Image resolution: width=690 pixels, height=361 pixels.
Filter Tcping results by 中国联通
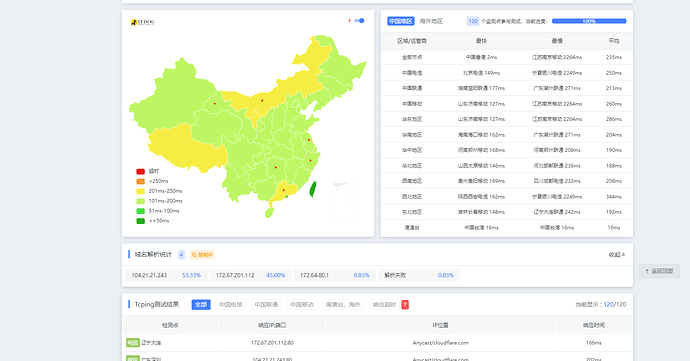pyautogui.click(x=266, y=305)
